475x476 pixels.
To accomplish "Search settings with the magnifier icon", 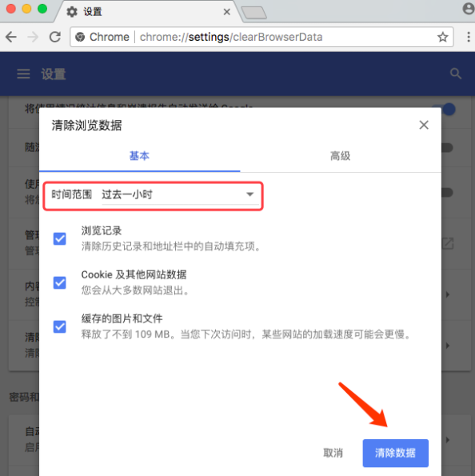I will pyautogui.click(x=456, y=74).
